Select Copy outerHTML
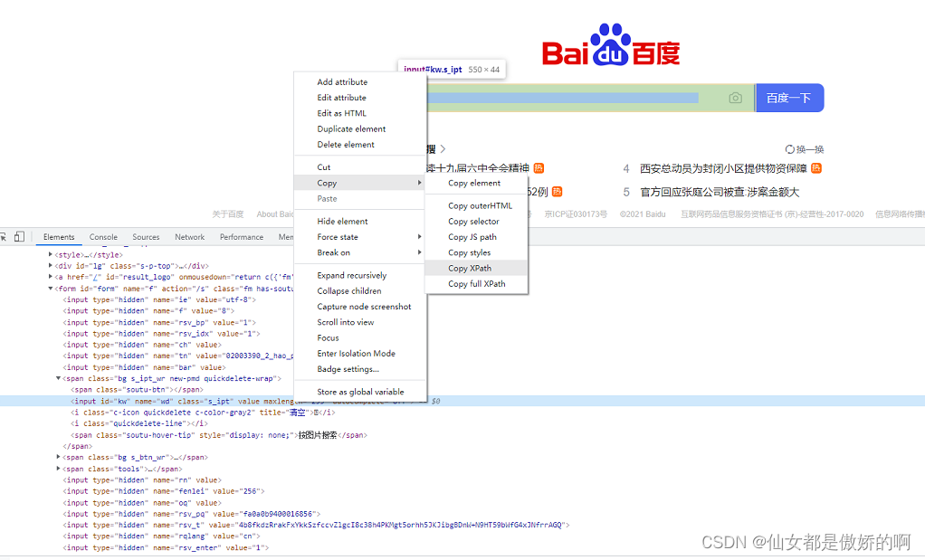Screen dimensions: 925x560 pyautogui.click(x=476, y=205)
